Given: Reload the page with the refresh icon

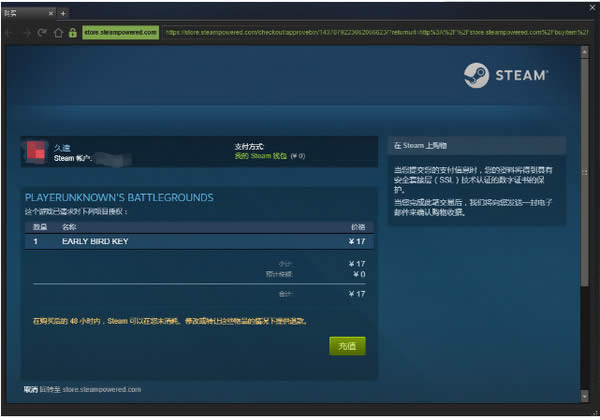Looking at the screenshot, I should pos(42,33).
